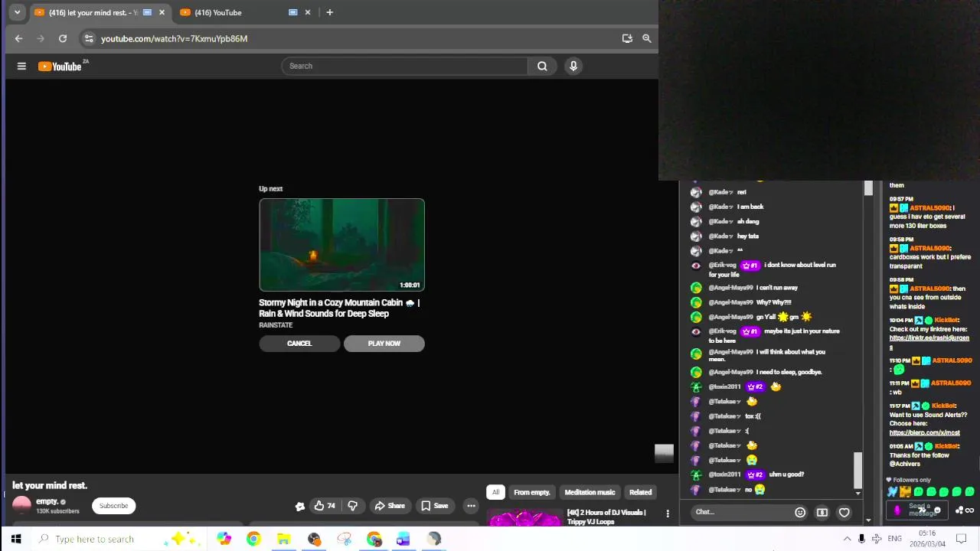
Task: Select the Related filter chip
Action: [640, 492]
